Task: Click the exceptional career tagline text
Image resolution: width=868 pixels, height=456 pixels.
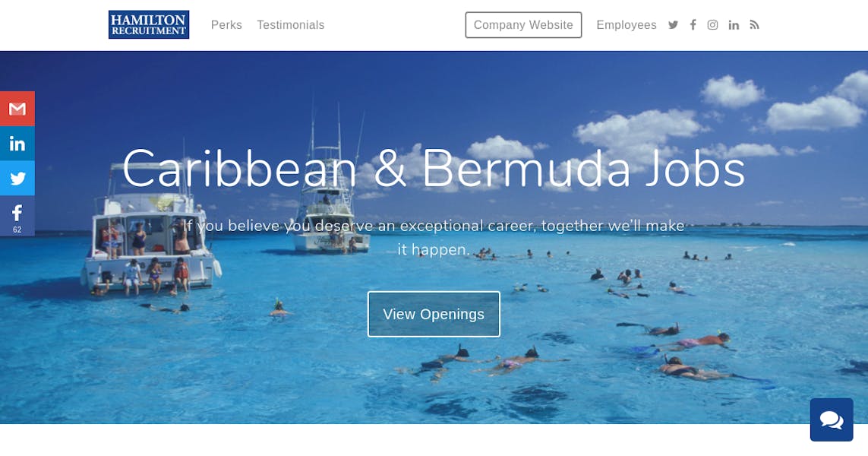Action: pyautogui.click(x=434, y=237)
